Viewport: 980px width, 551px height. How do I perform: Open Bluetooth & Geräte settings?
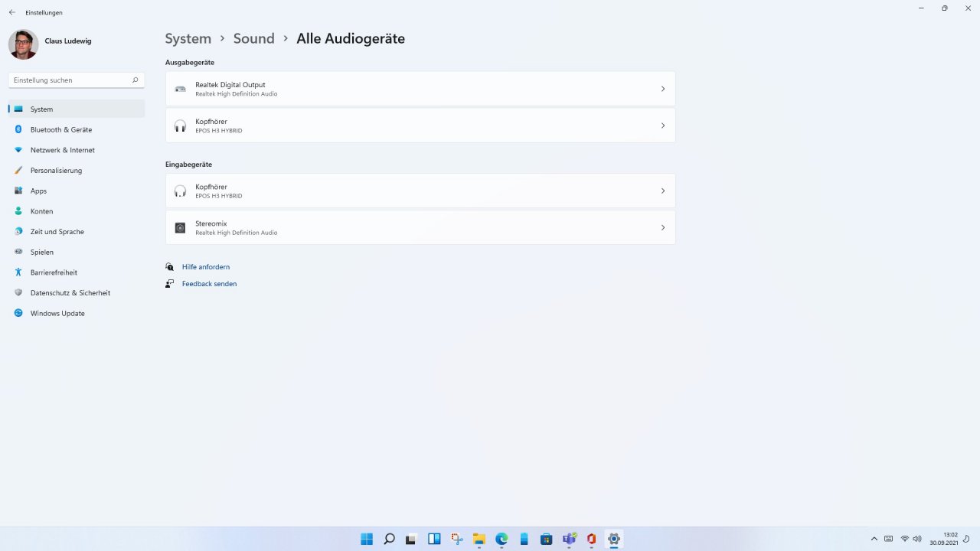click(x=76, y=129)
